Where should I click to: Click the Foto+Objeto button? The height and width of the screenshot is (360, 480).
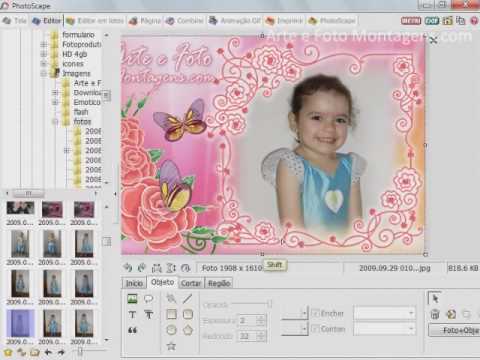[x=454, y=330]
